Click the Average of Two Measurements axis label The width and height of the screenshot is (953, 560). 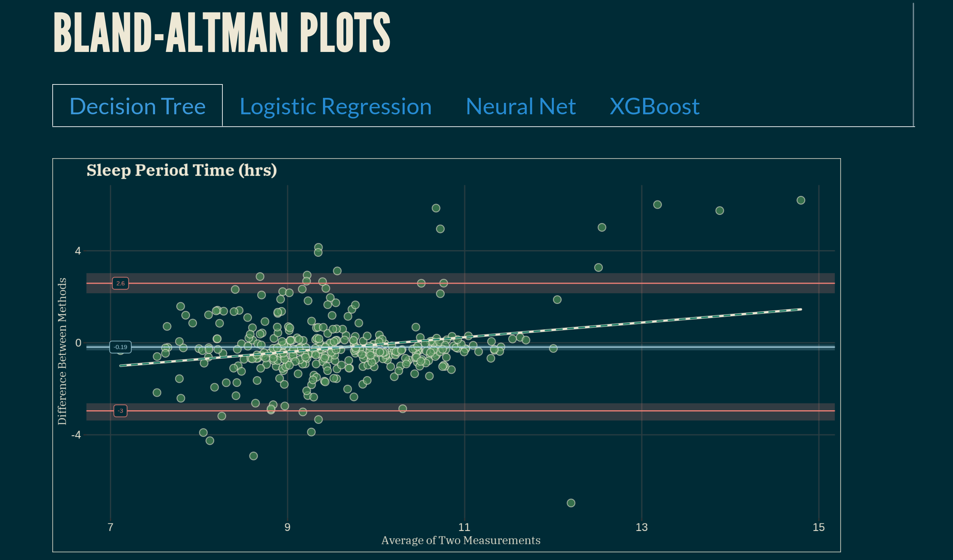[461, 540]
